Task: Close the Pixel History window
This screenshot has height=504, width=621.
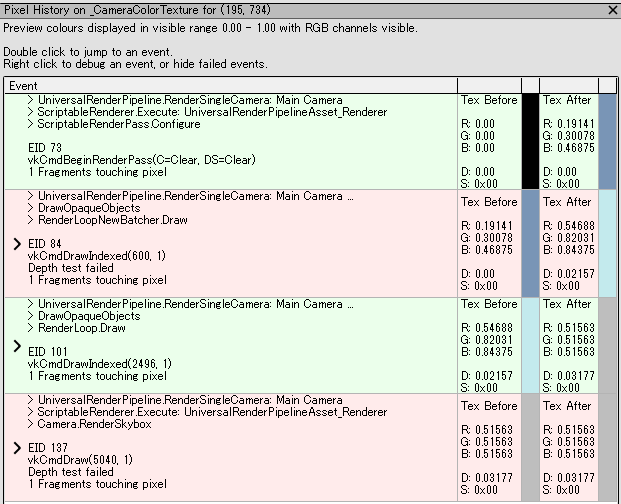Action: (x=611, y=10)
